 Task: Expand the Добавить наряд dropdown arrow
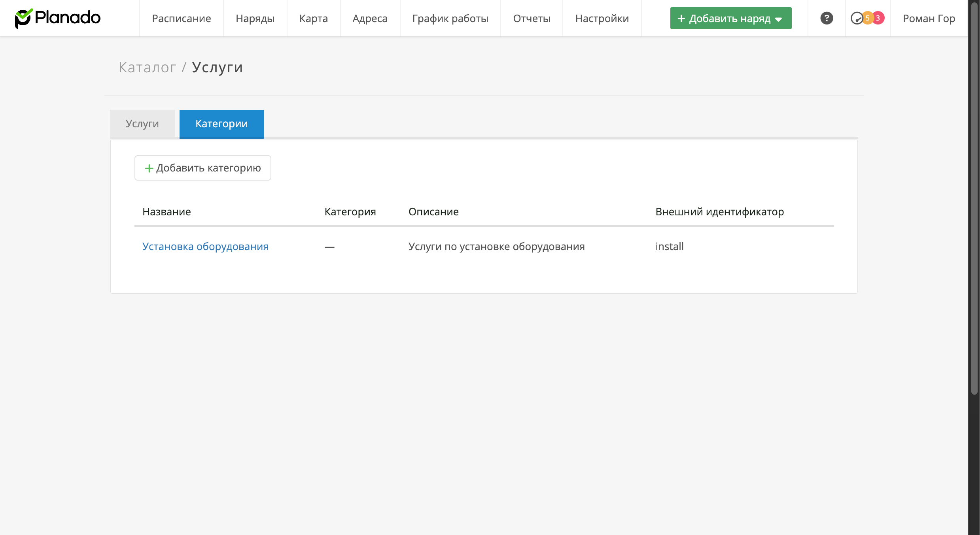coord(779,19)
